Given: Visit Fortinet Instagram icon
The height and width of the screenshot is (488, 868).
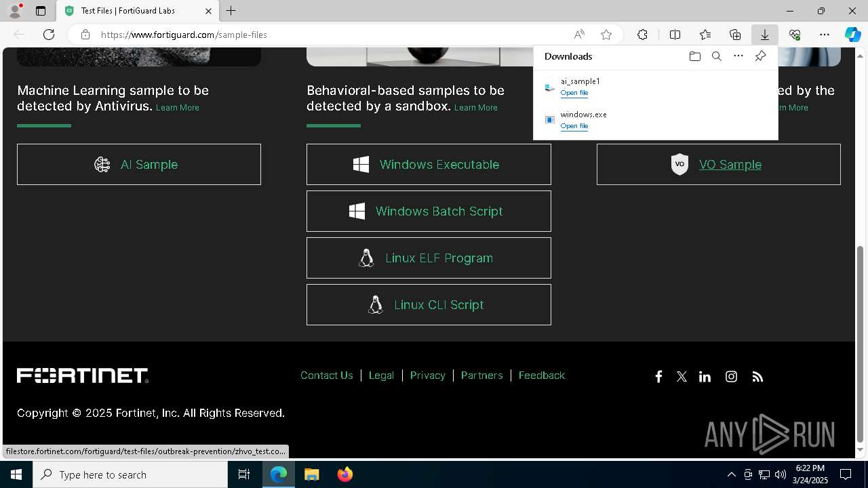Looking at the screenshot, I should coord(731,376).
